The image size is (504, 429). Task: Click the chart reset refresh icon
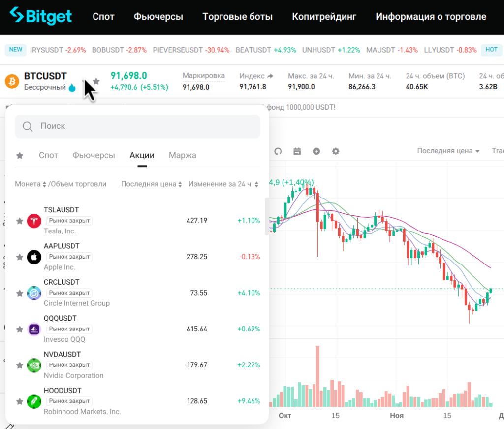[x=278, y=151]
